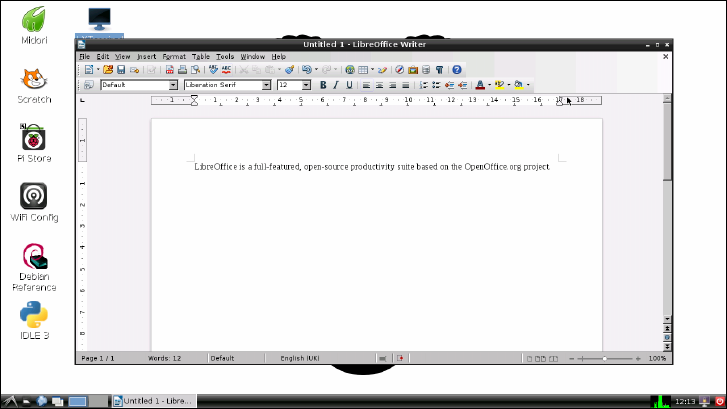727x409 pixels.
Task: Click the English (UK) language status
Action: [x=300, y=358]
